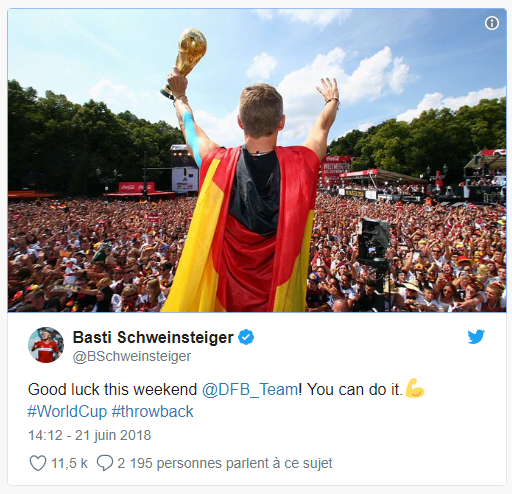
Task: Open the 14:12 - 21 juin 2018 timestamp
Action: [90, 435]
